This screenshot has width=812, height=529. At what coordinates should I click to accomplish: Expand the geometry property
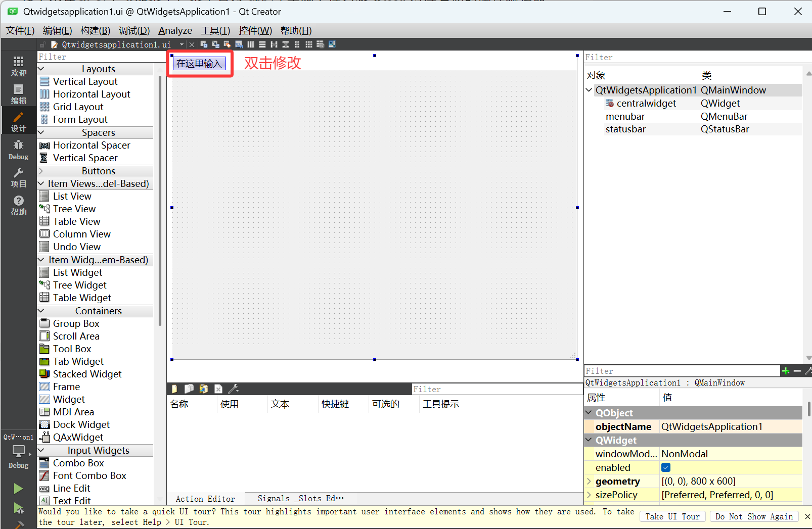click(x=589, y=481)
